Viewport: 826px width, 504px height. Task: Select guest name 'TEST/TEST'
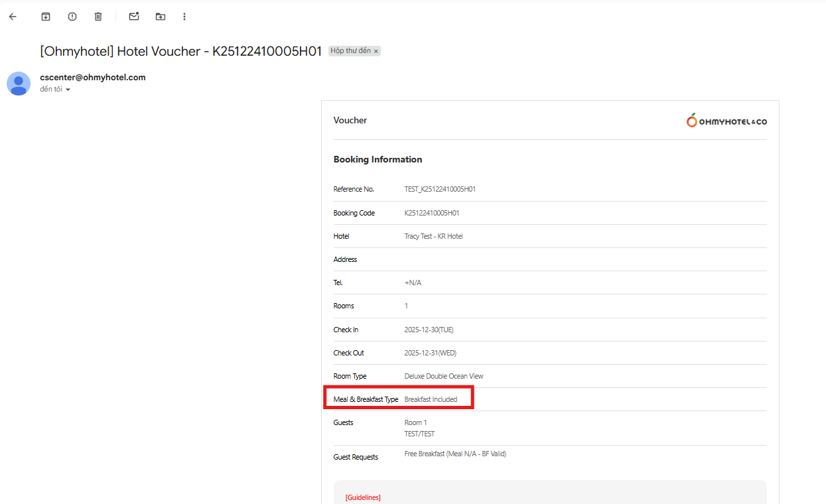420,434
